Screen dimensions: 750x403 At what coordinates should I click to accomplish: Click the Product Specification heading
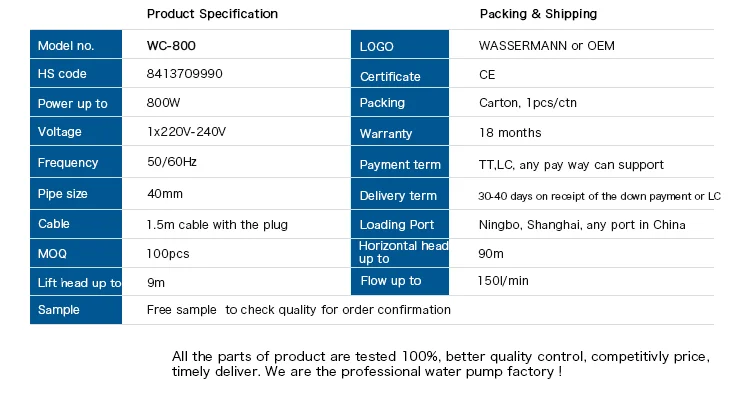click(x=212, y=14)
